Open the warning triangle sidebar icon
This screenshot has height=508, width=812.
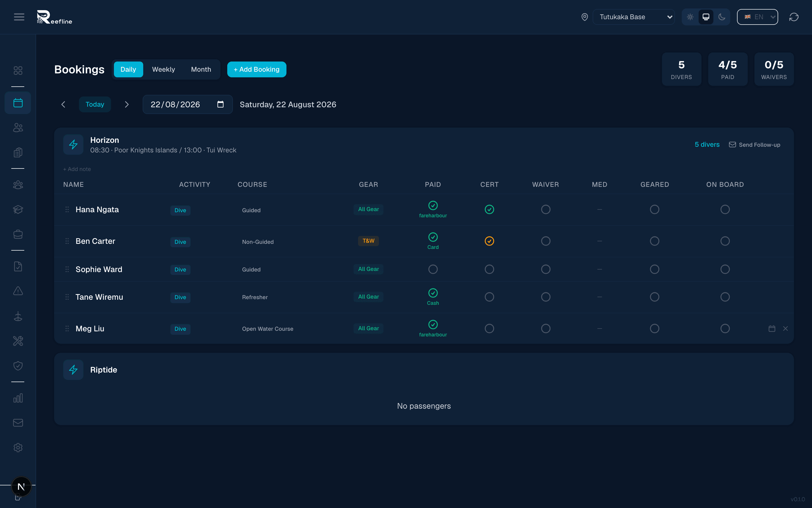coord(18,291)
